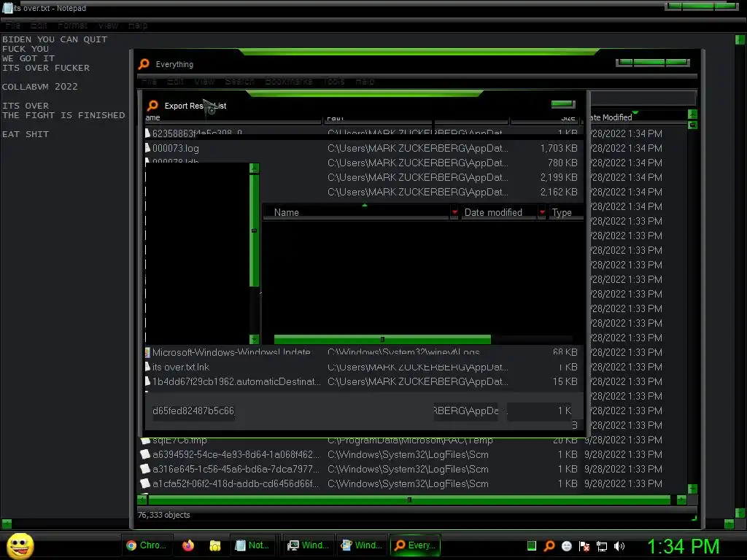Click the taskbar clock showing 1:34 PM
This screenshot has height=560, width=747.
683,546
